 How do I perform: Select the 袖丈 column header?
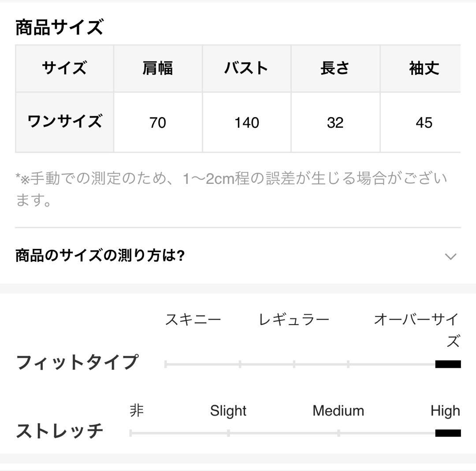click(x=424, y=68)
